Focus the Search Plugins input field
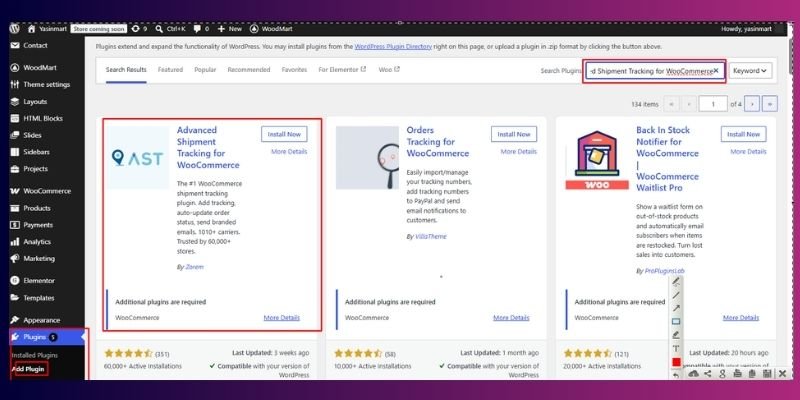800x400 pixels. pos(654,71)
